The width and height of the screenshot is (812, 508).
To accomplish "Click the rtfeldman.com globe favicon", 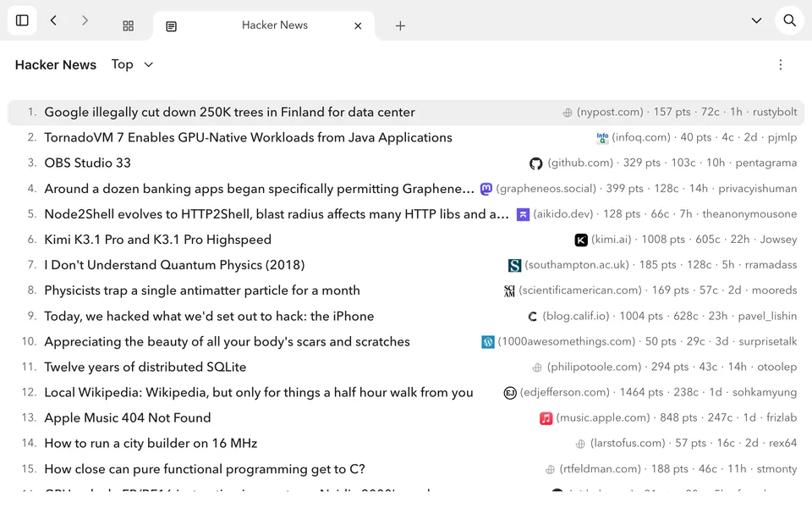I will 550,470.
